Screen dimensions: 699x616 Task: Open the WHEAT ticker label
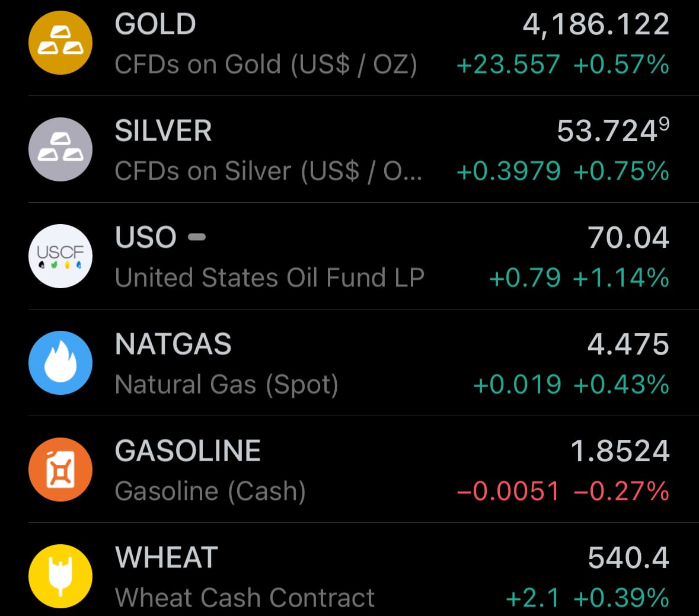[x=167, y=558]
